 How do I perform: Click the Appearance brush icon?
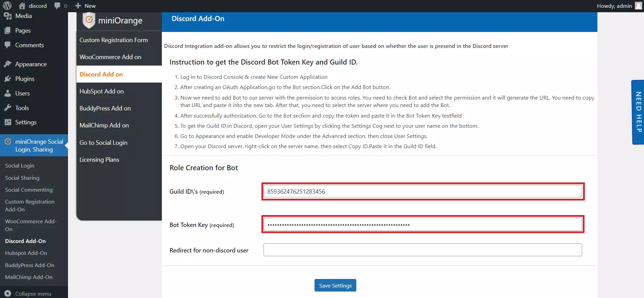tap(8, 64)
